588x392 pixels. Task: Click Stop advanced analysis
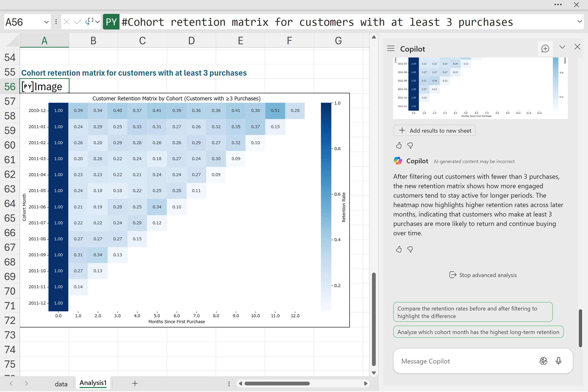click(483, 275)
